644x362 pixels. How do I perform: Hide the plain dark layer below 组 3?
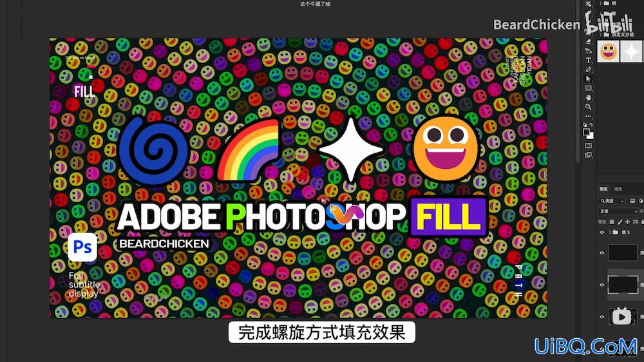click(601, 252)
